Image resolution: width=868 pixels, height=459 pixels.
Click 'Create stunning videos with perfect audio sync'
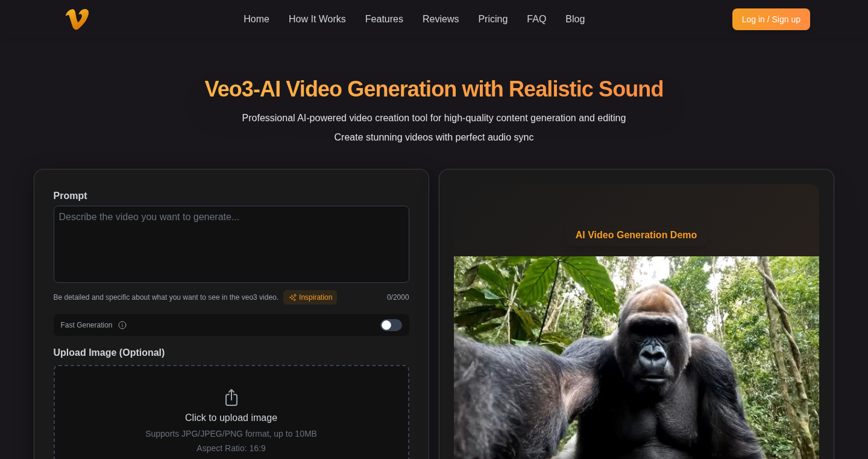[x=434, y=138]
